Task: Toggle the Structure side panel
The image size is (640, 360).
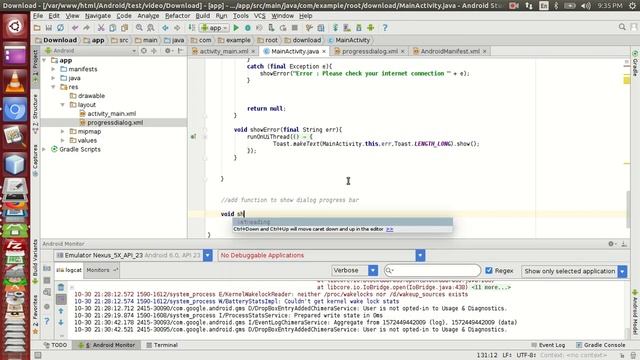Action: coord(36,114)
